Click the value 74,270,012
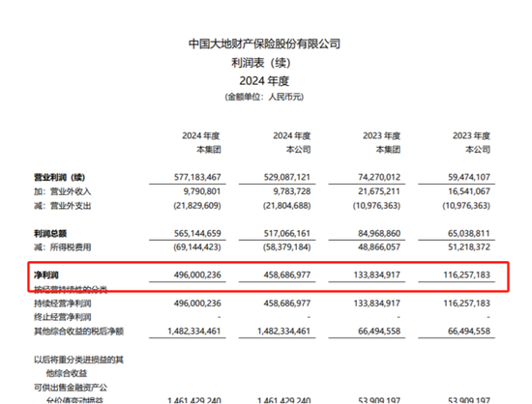This screenshot has height=404, width=532. 379,177
